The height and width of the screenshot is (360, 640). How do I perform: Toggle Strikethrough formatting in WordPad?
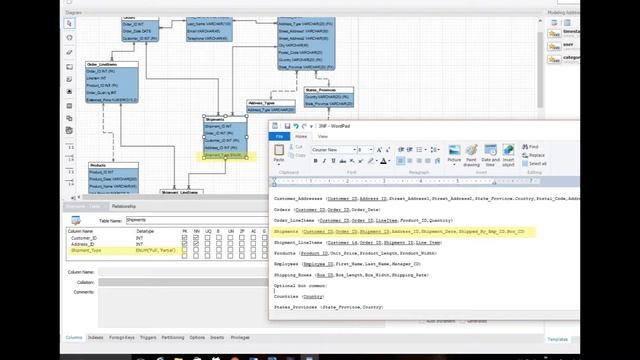342,161
